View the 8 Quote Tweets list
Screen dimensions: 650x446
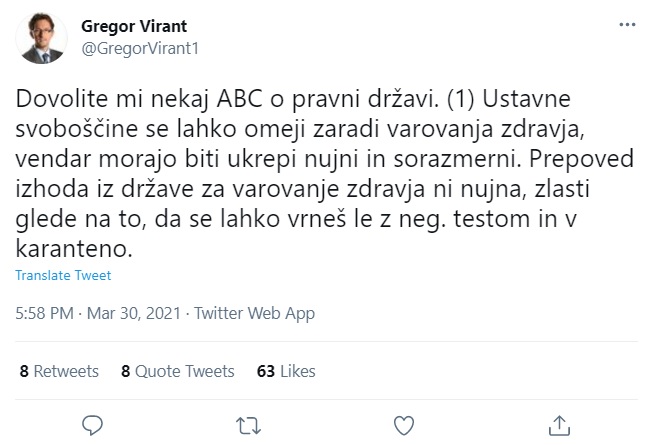click(x=177, y=371)
